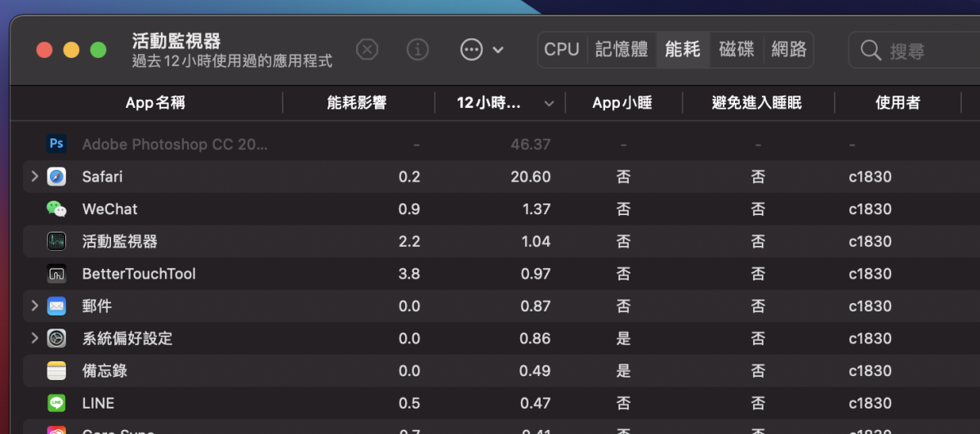Click c1830 user in Safari row
Screen dimensions: 980x434
pyautogui.click(x=870, y=177)
